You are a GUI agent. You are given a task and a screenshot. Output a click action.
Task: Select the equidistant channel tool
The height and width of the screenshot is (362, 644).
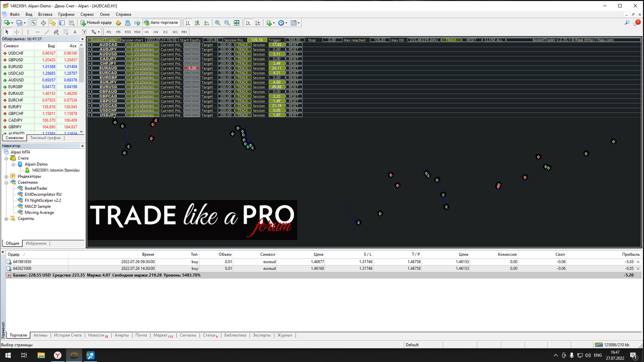click(56, 32)
